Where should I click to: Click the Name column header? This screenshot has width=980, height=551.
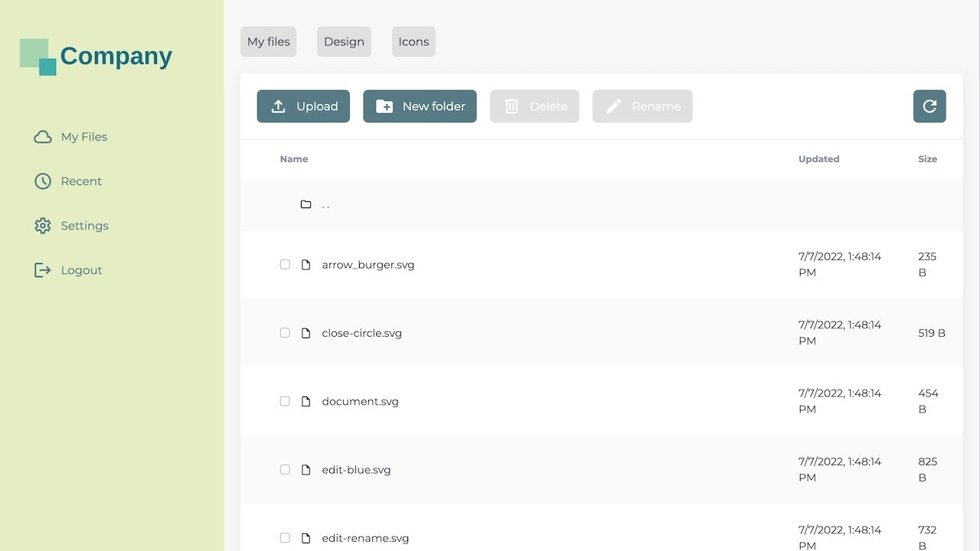[294, 159]
